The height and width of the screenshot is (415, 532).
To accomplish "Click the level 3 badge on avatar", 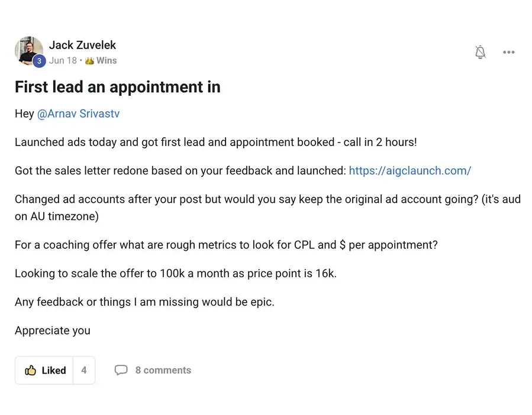I will [x=40, y=61].
